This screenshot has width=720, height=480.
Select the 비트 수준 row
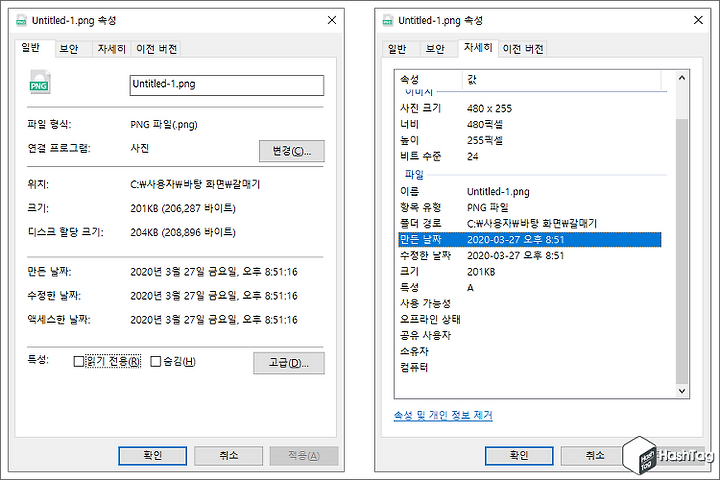point(530,157)
